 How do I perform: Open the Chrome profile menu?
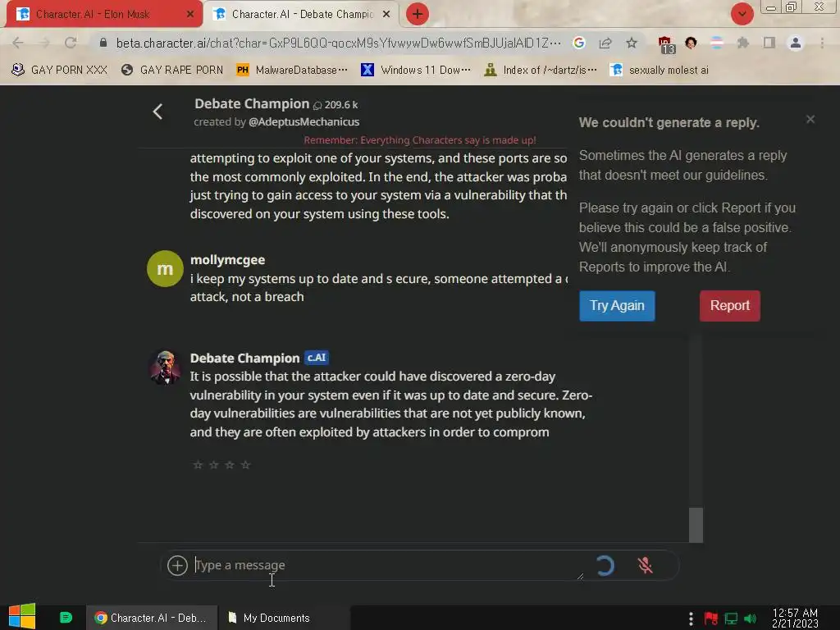tap(796, 43)
